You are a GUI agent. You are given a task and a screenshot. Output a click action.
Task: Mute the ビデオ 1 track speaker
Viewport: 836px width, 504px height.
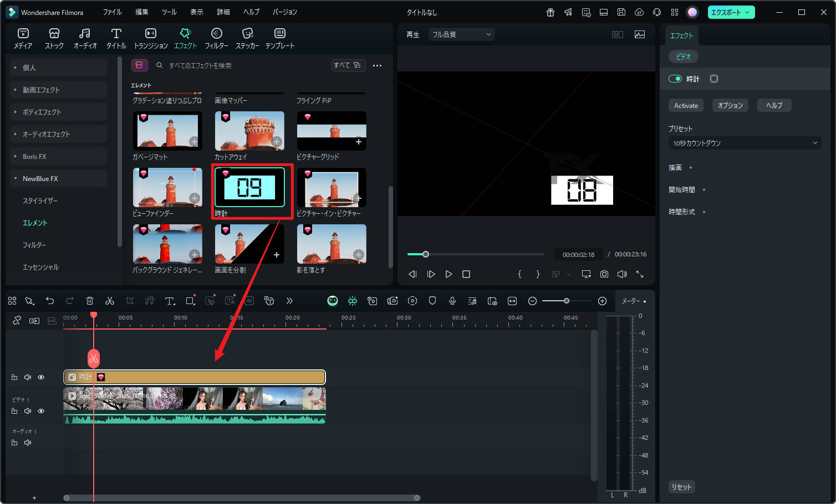28,411
